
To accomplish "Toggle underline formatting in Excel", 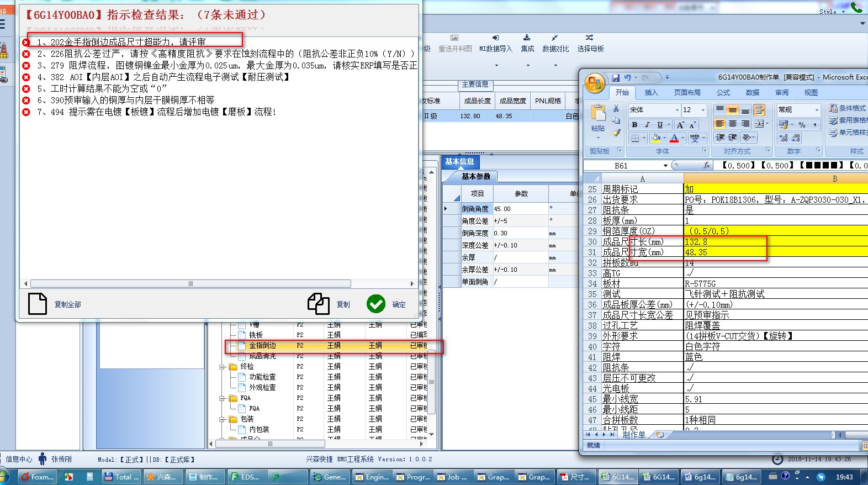I will [x=660, y=125].
